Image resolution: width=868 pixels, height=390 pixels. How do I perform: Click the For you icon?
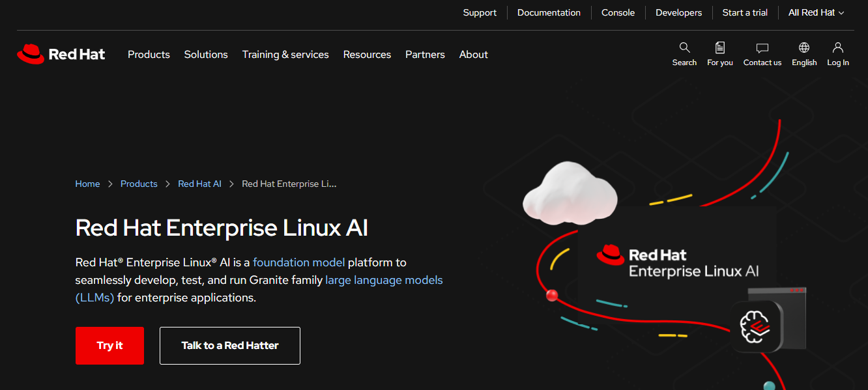coord(719,54)
